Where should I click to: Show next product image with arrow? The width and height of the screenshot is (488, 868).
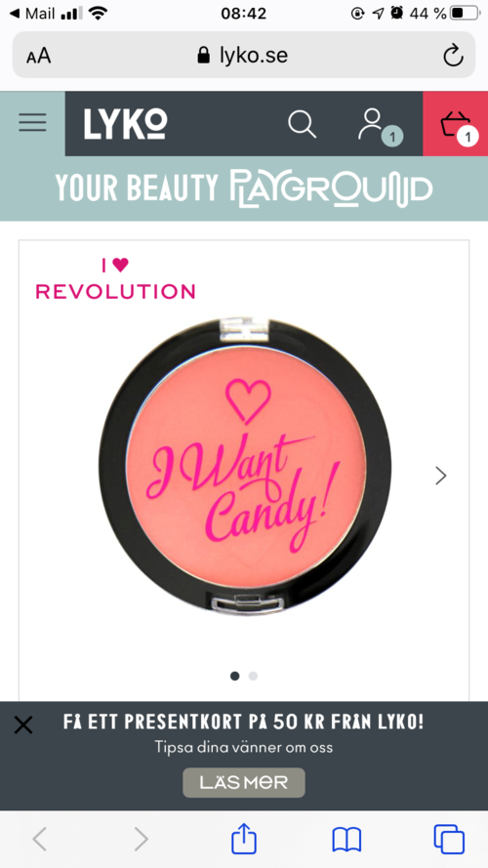440,475
